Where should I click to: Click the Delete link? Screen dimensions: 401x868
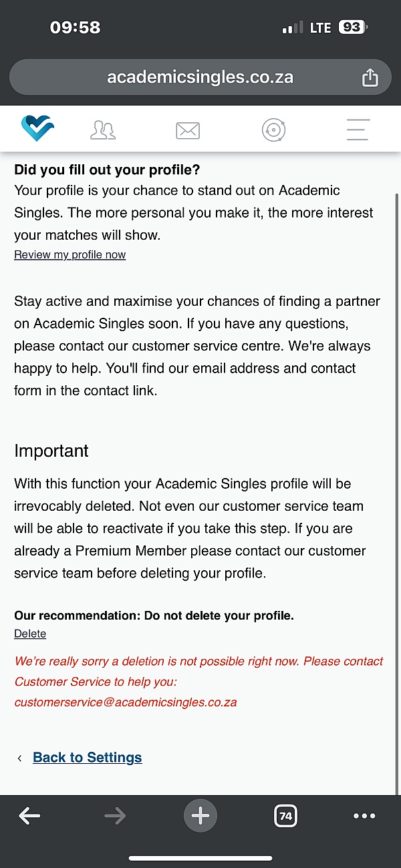(x=30, y=634)
